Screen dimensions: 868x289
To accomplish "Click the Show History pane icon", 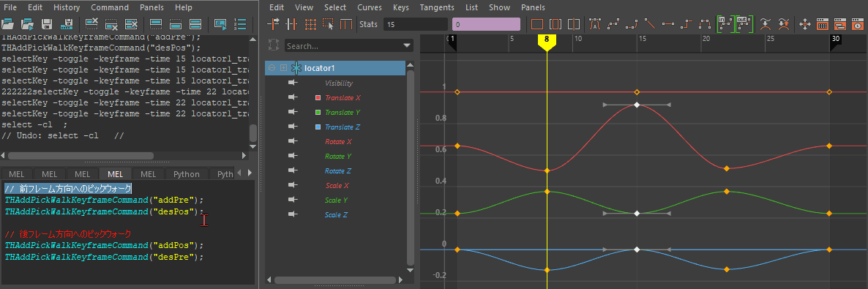I will (156, 24).
